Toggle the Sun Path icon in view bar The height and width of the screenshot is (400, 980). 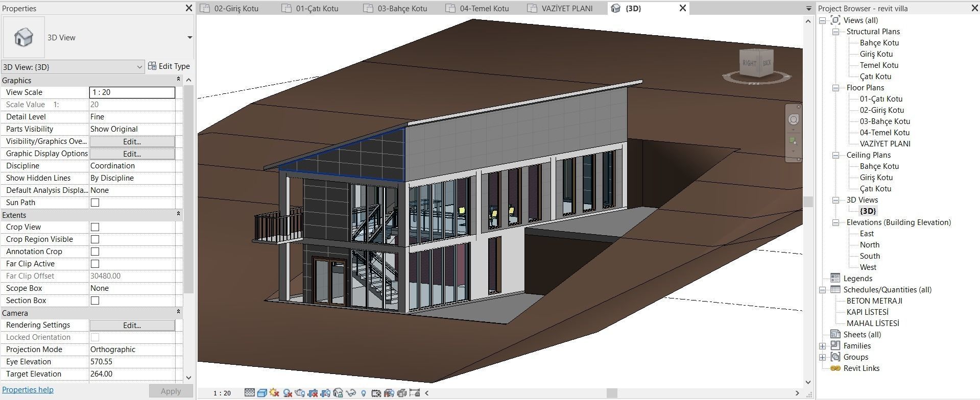[x=274, y=393]
